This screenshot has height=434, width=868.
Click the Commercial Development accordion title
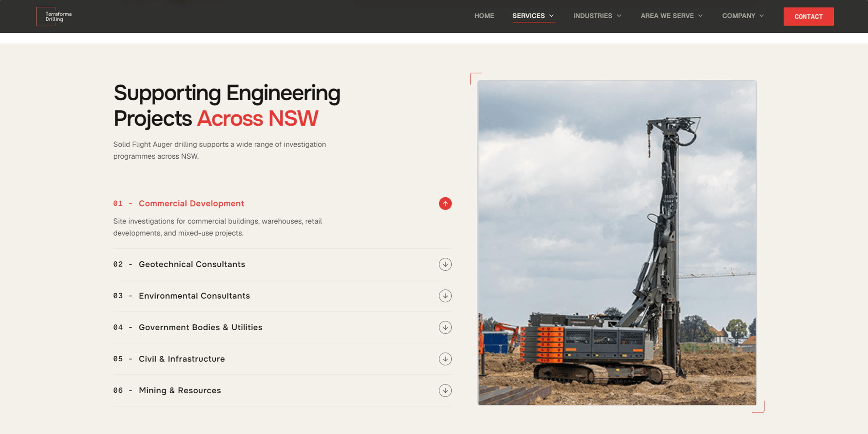pos(191,203)
